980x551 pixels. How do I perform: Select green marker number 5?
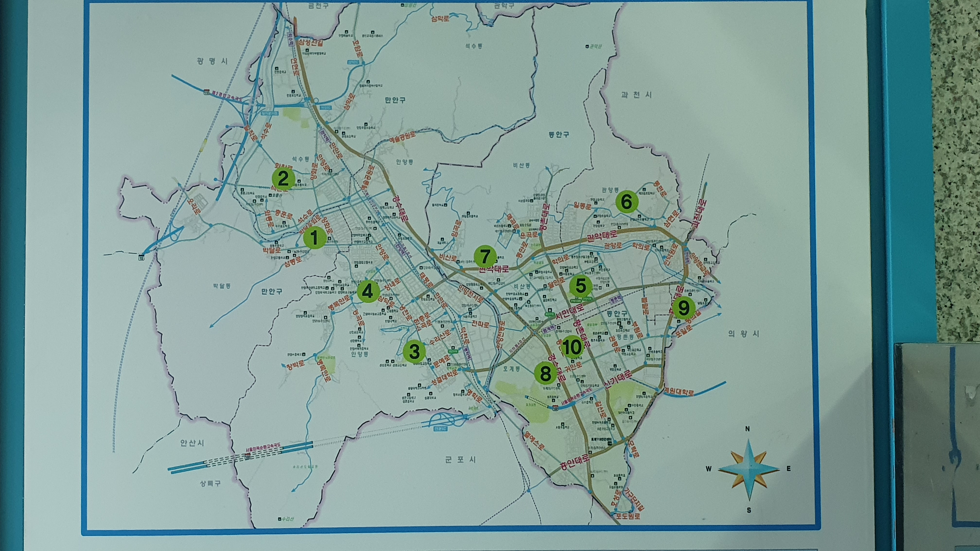point(581,285)
